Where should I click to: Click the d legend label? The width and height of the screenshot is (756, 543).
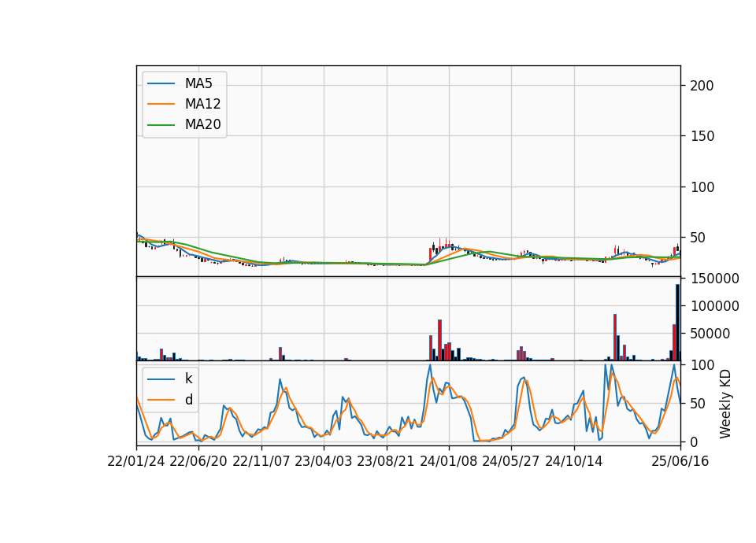pyautogui.click(x=188, y=400)
